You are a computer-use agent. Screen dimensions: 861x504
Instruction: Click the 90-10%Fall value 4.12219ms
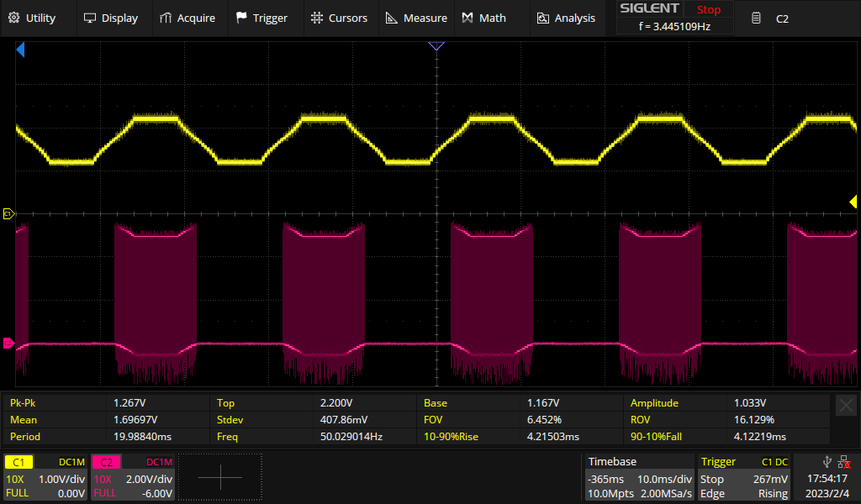(x=759, y=437)
